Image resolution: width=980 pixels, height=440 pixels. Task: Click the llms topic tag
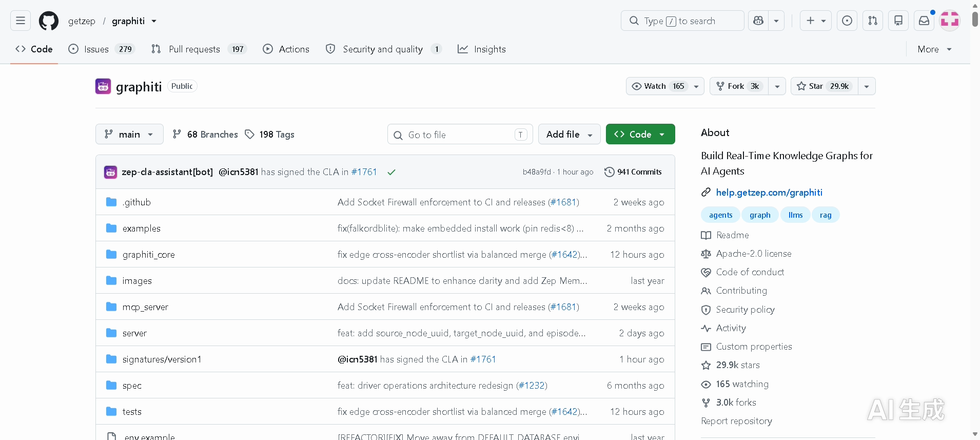pos(795,215)
